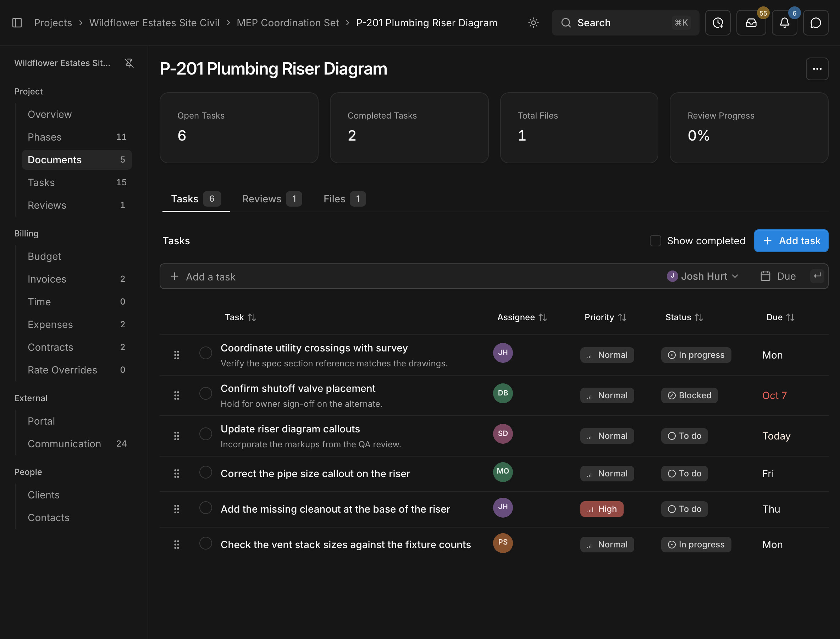Set due date via calendar icon
Viewport: 840px width, 639px height.
click(x=765, y=276)
